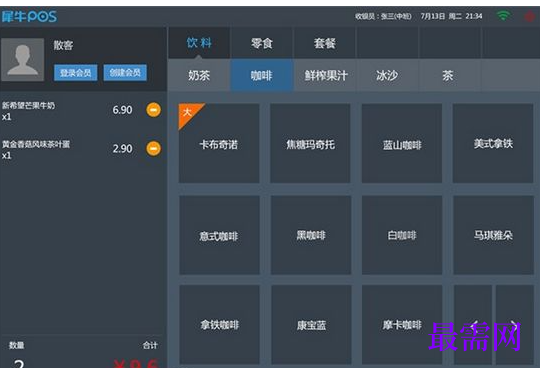Open the 饮料 category tab
The height and width of the screenshot is (368, 540).
click(199, 43)
